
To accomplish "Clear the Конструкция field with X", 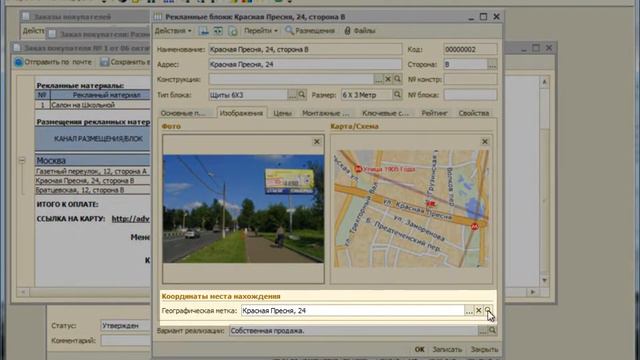I will pos(388,79).
